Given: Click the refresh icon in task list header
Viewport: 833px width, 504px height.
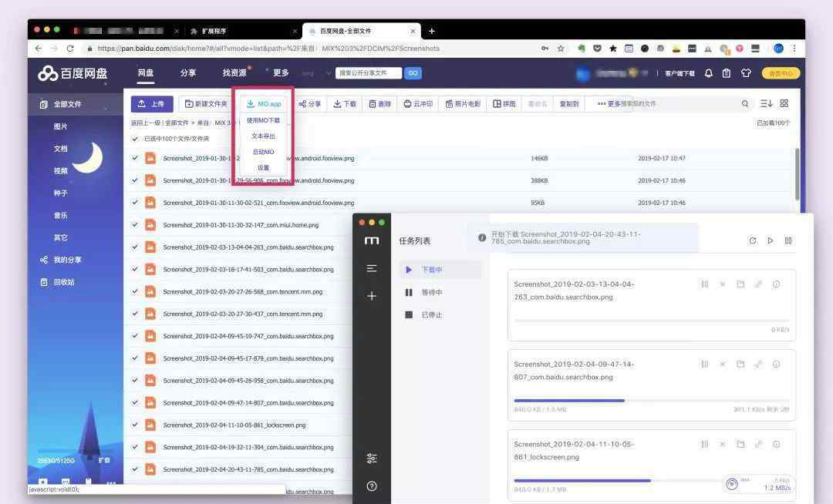Looking at the screenshot, I should (752, 241).
